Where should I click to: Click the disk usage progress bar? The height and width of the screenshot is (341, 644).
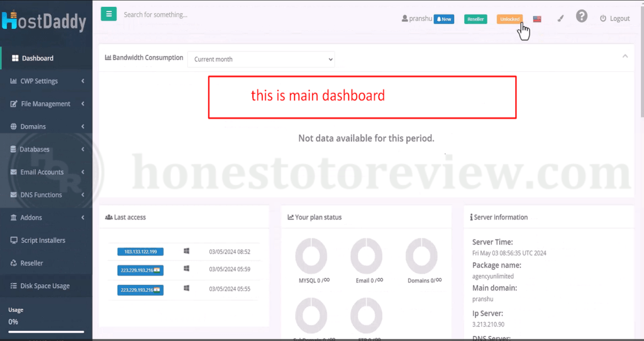tap(46, 332)
